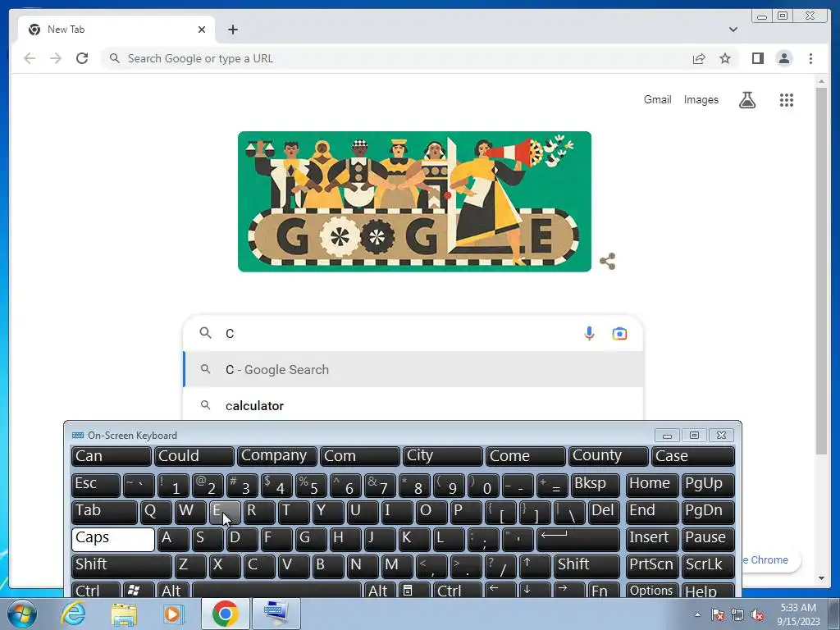
Task: Click the Google Doodle image
Action: [x=414, y=202]
